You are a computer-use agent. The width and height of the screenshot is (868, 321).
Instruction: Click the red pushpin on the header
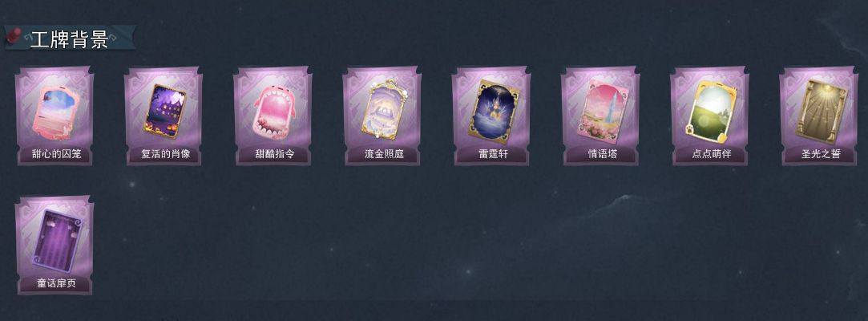[x=15, y=35]
